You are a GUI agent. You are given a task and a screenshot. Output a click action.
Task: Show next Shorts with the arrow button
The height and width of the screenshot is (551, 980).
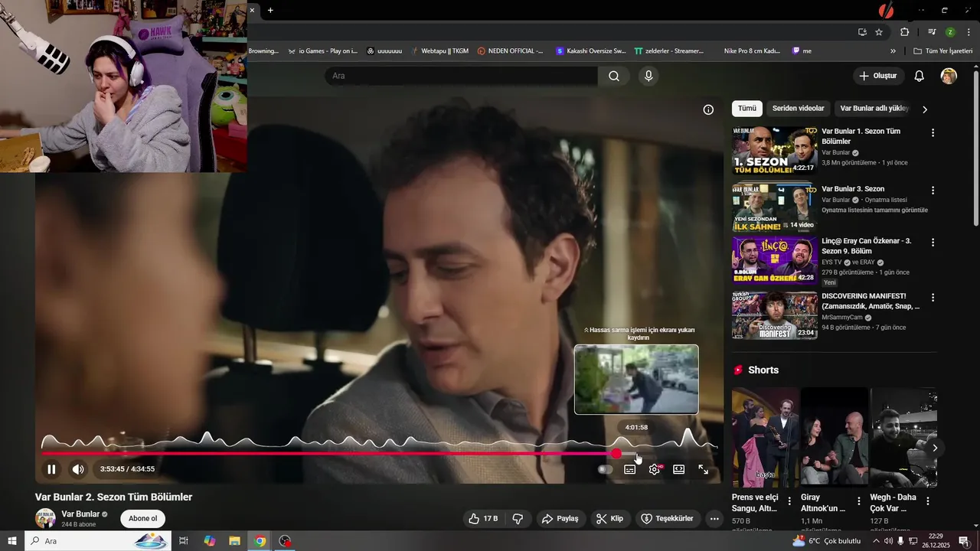tap(934, 448)
